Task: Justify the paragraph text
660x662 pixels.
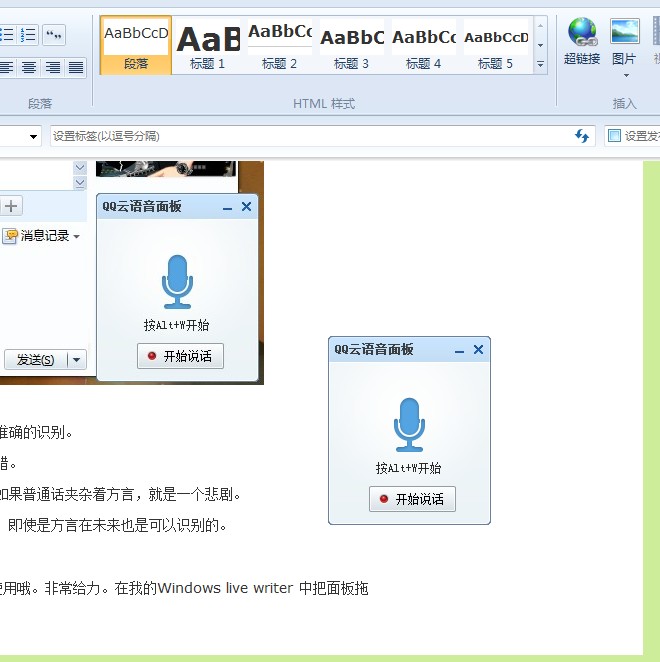Action: click(x=76, y=68)
